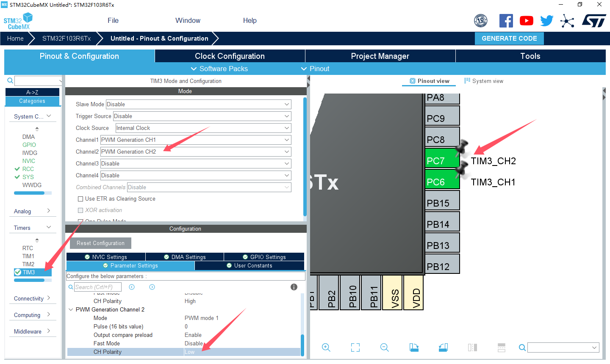
Task: Click the STM32CubeMX logo
Action: 18,21
